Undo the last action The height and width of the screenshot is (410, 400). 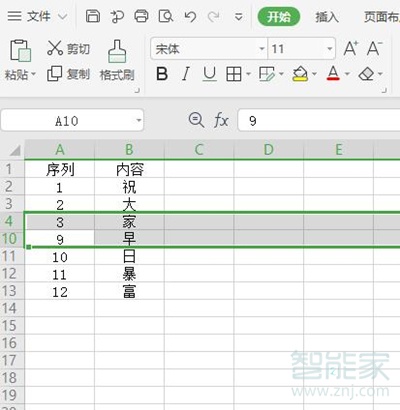190,16
